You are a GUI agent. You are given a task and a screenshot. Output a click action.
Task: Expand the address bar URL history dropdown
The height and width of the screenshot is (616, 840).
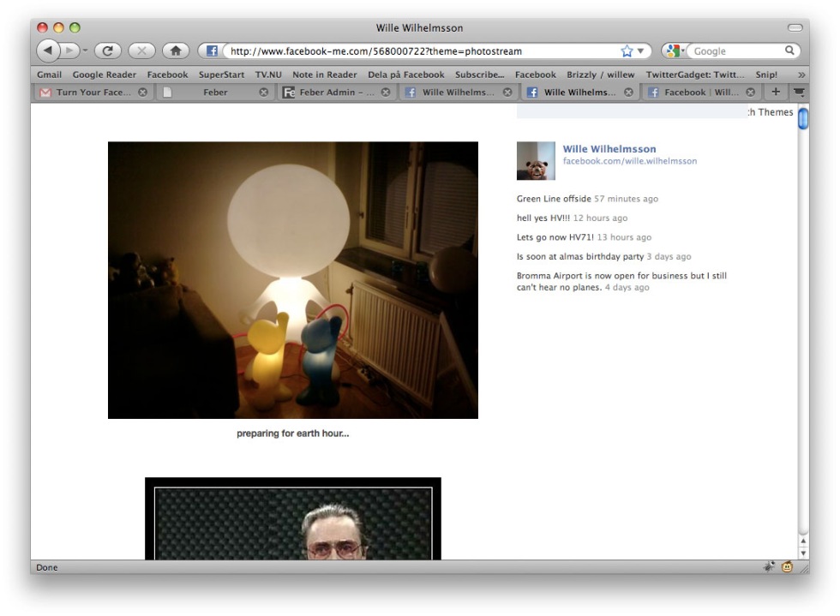coord(641,51)
